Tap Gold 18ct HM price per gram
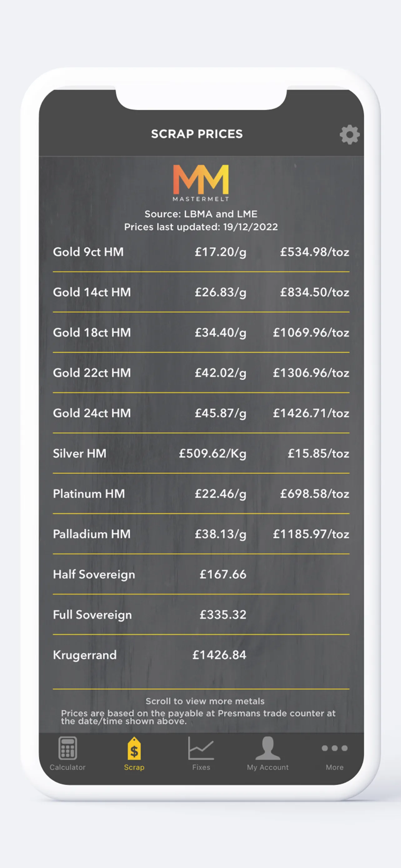 [220, 333]
